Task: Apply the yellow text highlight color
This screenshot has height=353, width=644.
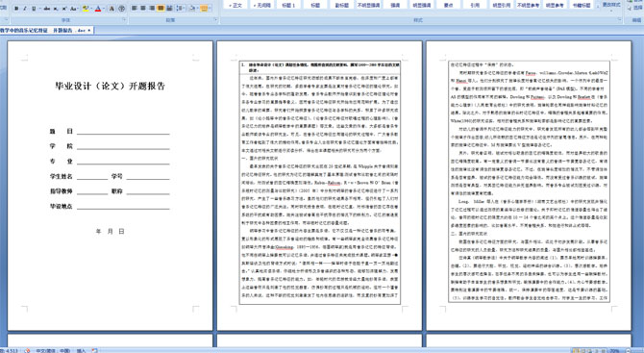Action: tap(85, 9)
